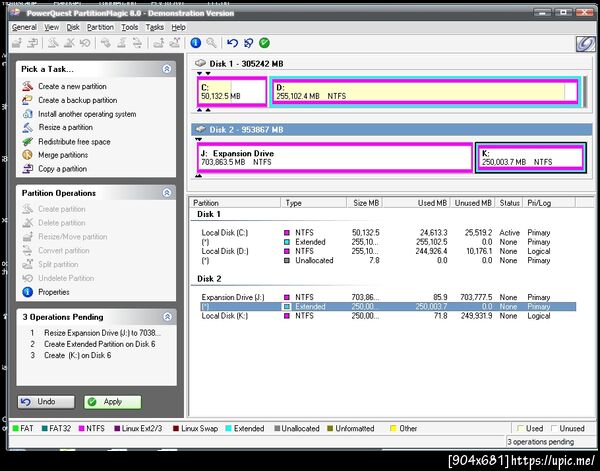
Task: Click the Install another operating system icon
Action: click(28, 114)
